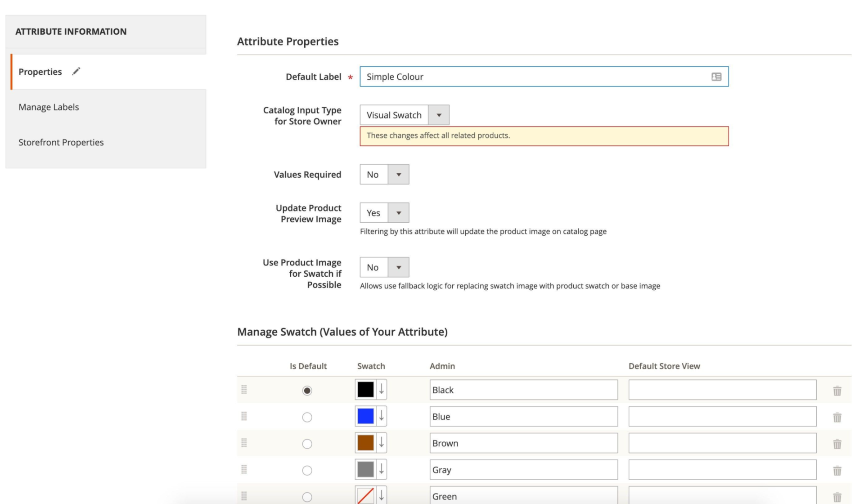Image resolution: width=864 pixels, height=504 pixels.
Task: Delete the Black swatch row
Action: tap(837, 391)
